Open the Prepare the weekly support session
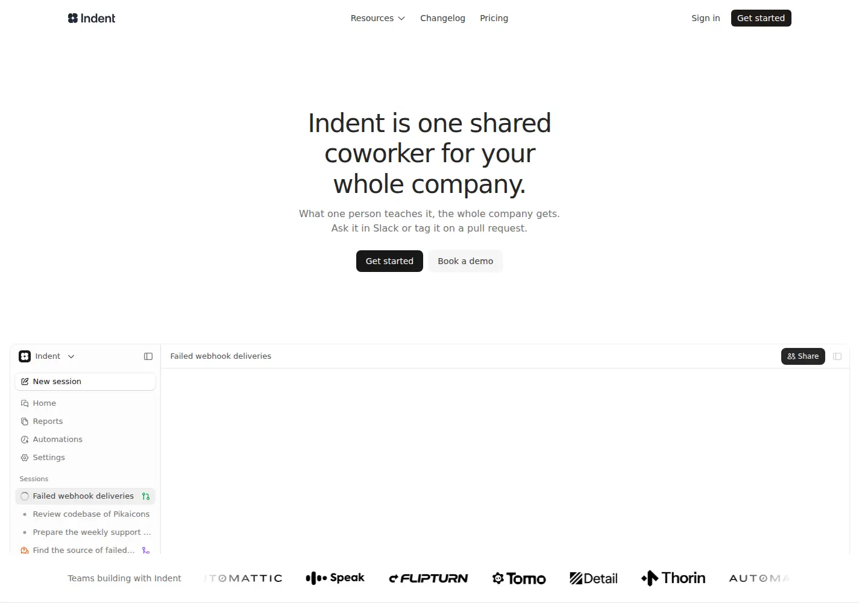868x603 pixels. [85, 532]
